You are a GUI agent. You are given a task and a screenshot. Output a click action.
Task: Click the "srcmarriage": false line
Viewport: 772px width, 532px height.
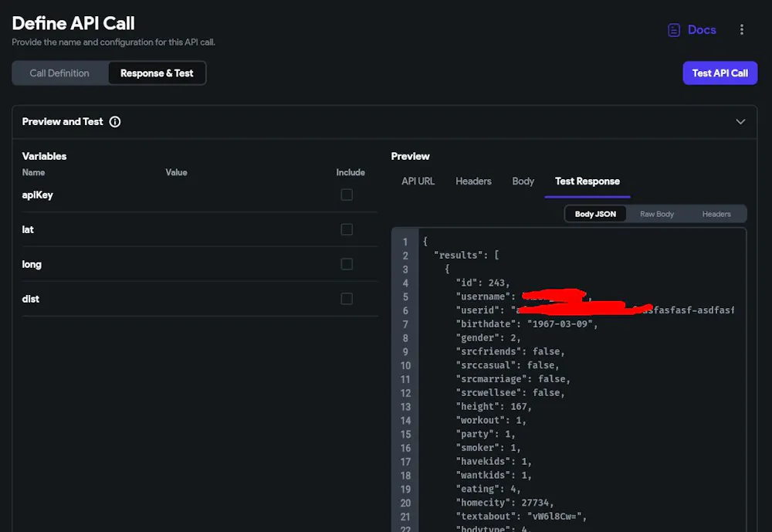pyautogui.click(x=513, y=379)
